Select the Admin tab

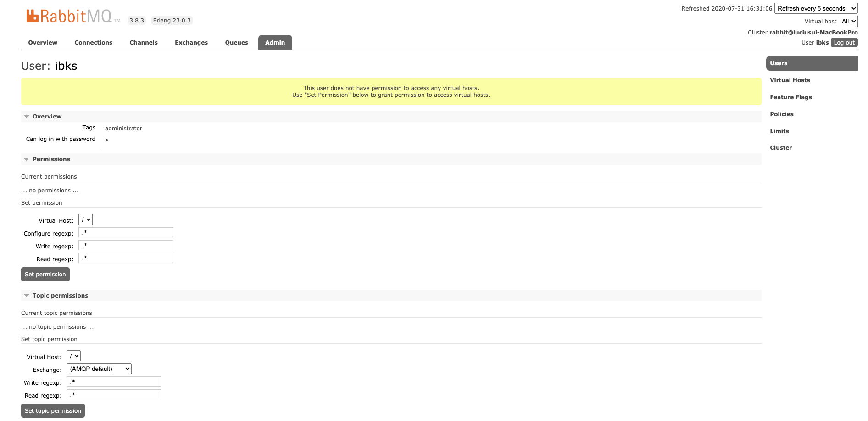(x=275, y=43)
